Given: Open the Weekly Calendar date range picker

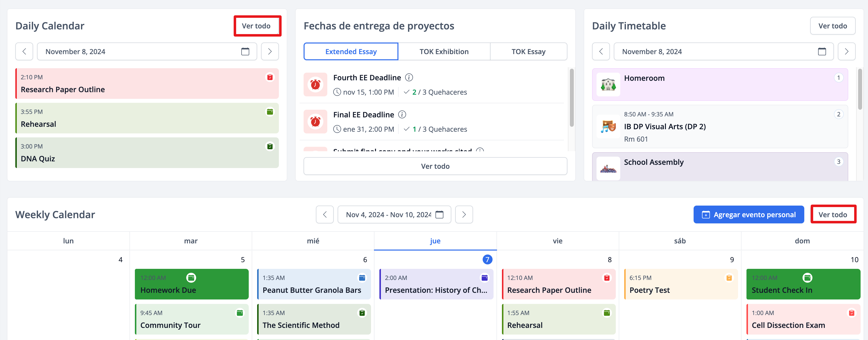Looking at the screenshot, I should click(x=439, y=215).
